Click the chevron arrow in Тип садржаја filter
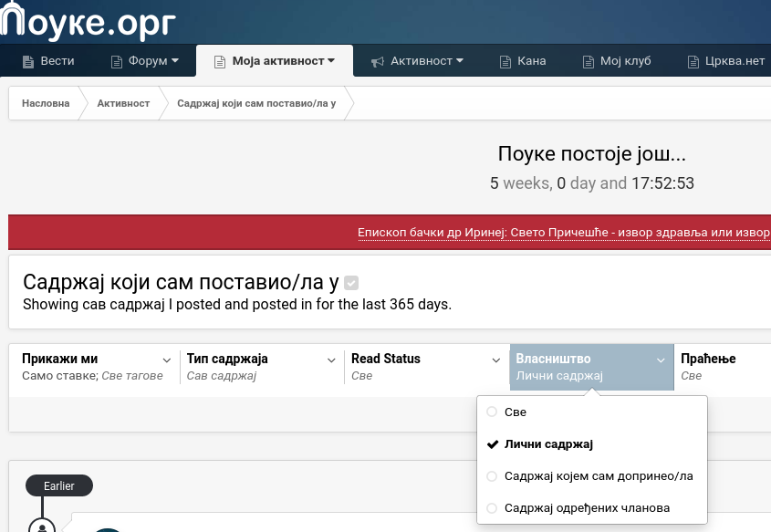Viewport: 771px width, 532px height. (331, 360)
